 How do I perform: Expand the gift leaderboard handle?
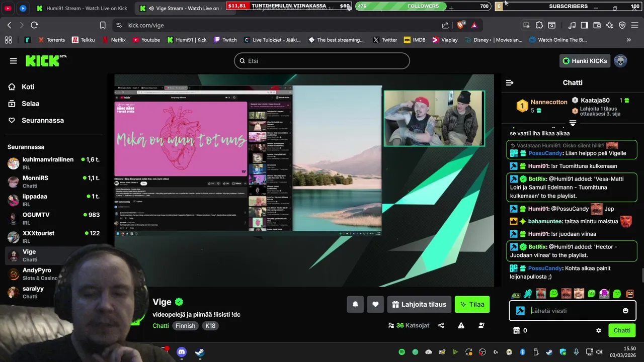573,123
